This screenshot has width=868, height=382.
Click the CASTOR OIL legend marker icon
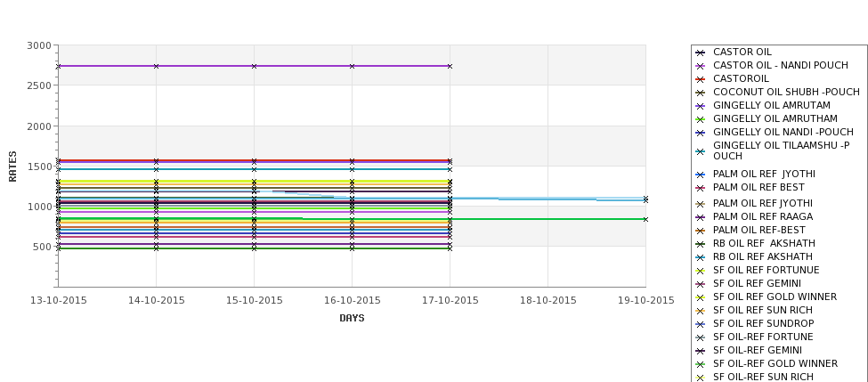point(700,53)
